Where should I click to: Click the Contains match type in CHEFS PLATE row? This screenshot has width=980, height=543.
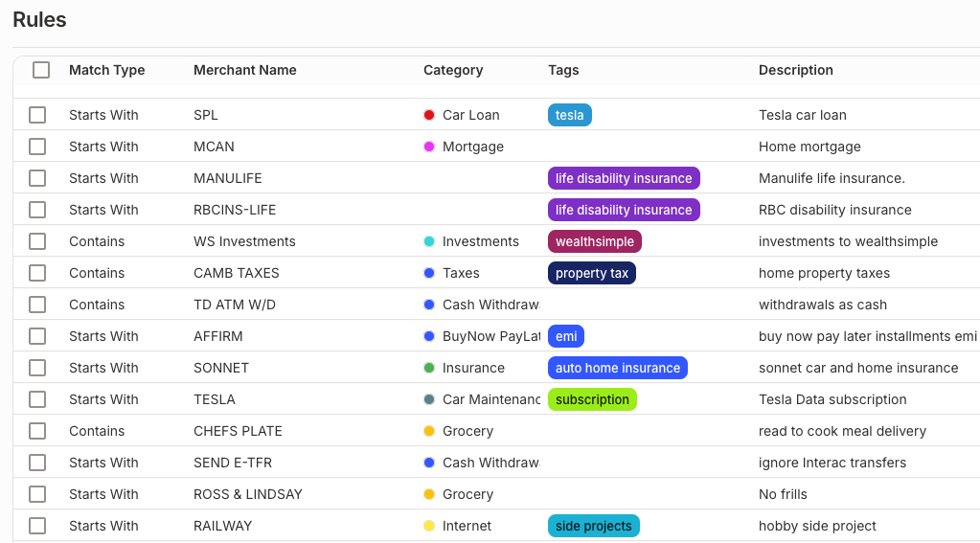pyautogui.click(x=97, y=431)
